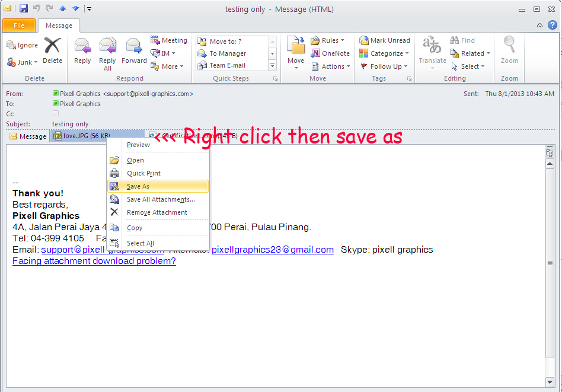The height and width of the screenshot is (392, 562).
Task: Click Mark Unread in Tags group
Action: [384, 40]
